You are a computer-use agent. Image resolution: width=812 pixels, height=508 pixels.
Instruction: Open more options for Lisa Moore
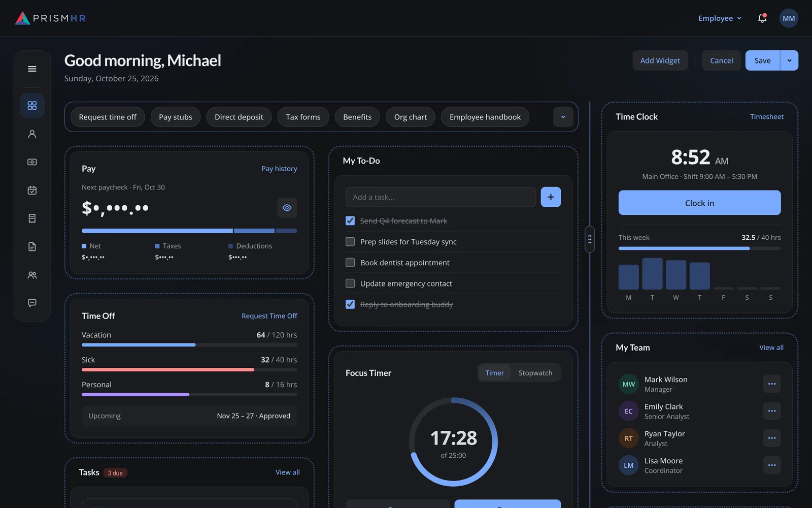772,465
